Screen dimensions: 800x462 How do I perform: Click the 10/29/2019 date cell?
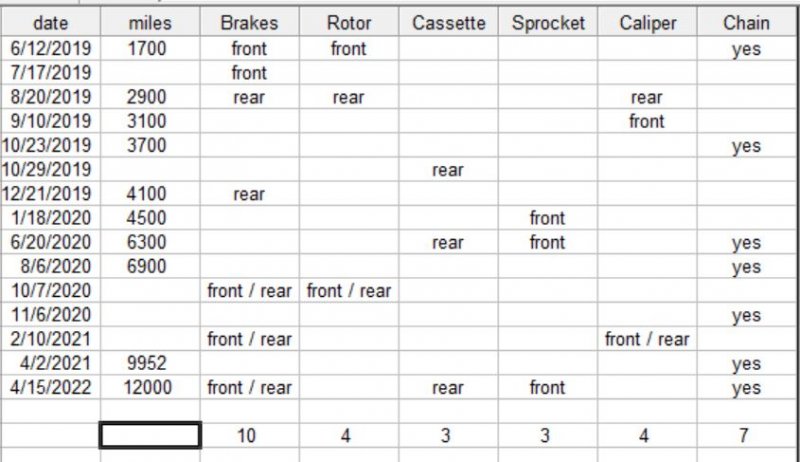(x=50, y=170)
